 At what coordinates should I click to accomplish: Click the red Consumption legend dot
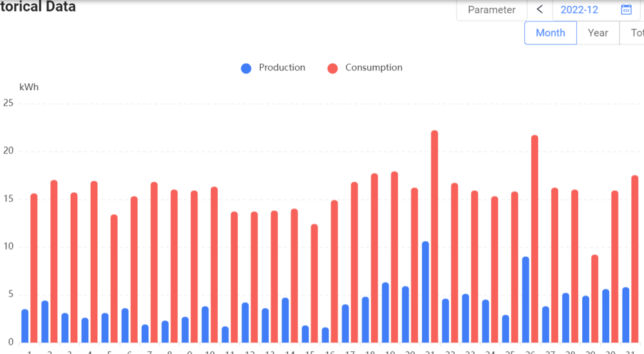[332, 68]
